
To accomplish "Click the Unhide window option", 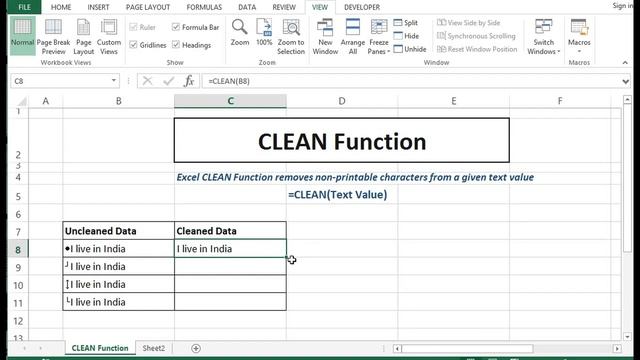I will coord(410,49).
